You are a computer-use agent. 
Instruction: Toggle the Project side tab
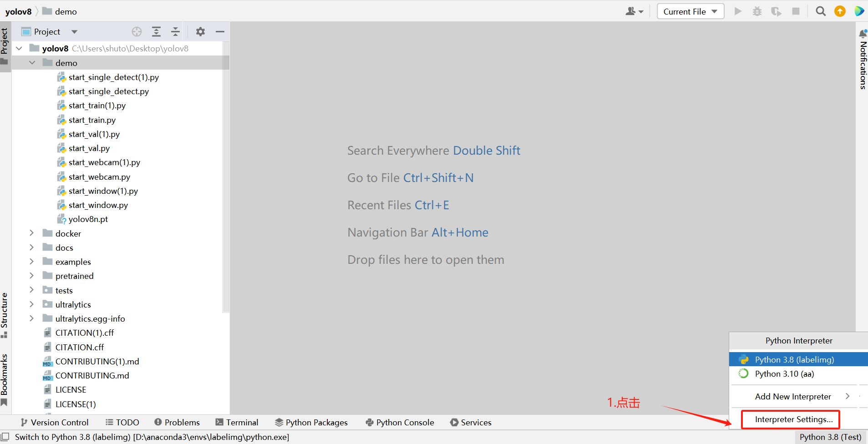(5, 46)
